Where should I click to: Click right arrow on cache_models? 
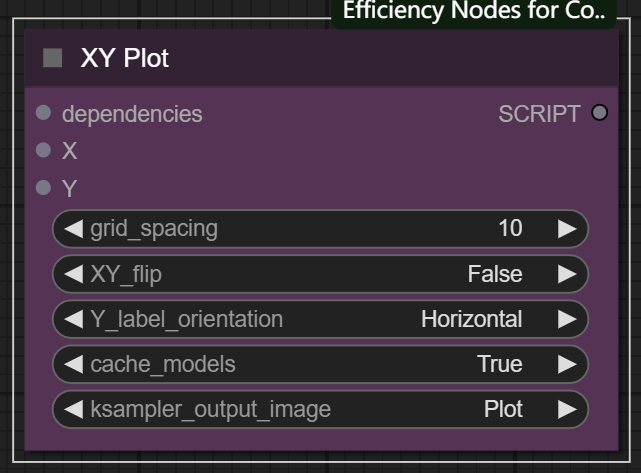click(567, 364)
